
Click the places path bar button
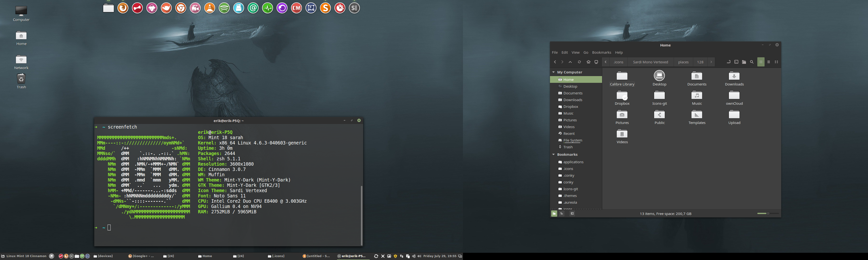pyautogui.click(x=683, y=62)
